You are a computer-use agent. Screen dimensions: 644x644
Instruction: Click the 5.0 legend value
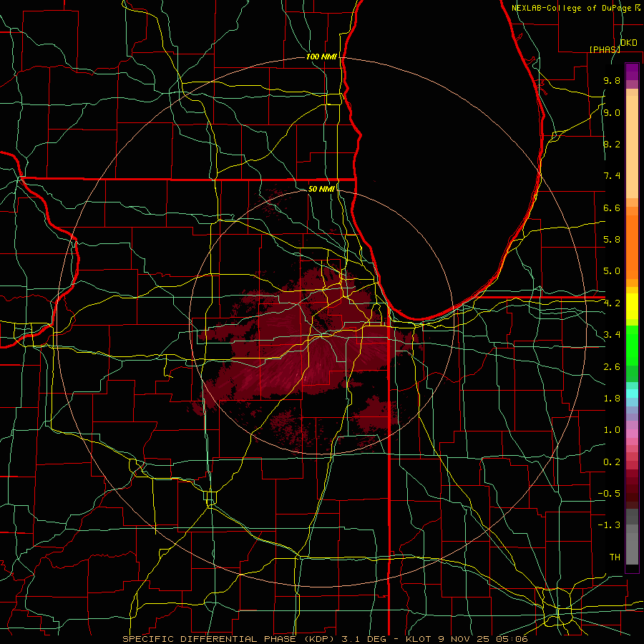(x=612, y=271)
